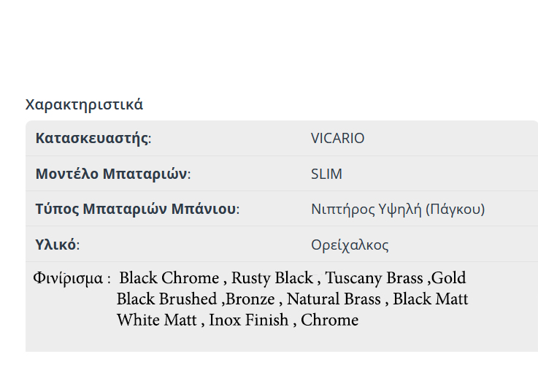
Task: Click the Black Brushed finish text
Action: pos(166,299)
